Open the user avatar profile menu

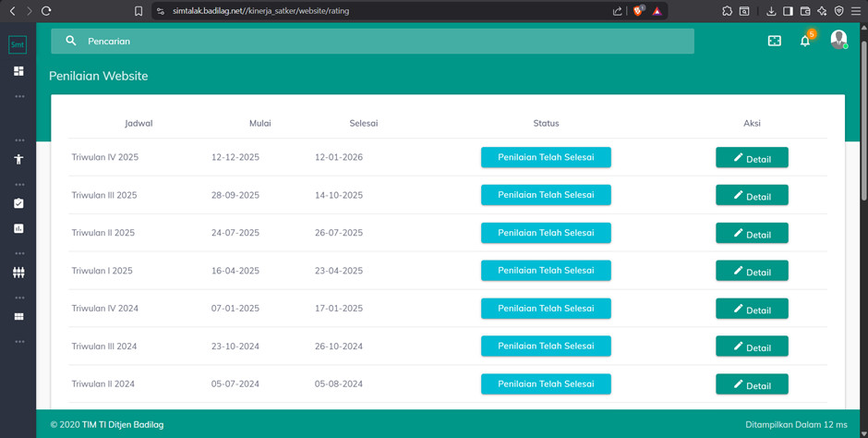(838, 40)
